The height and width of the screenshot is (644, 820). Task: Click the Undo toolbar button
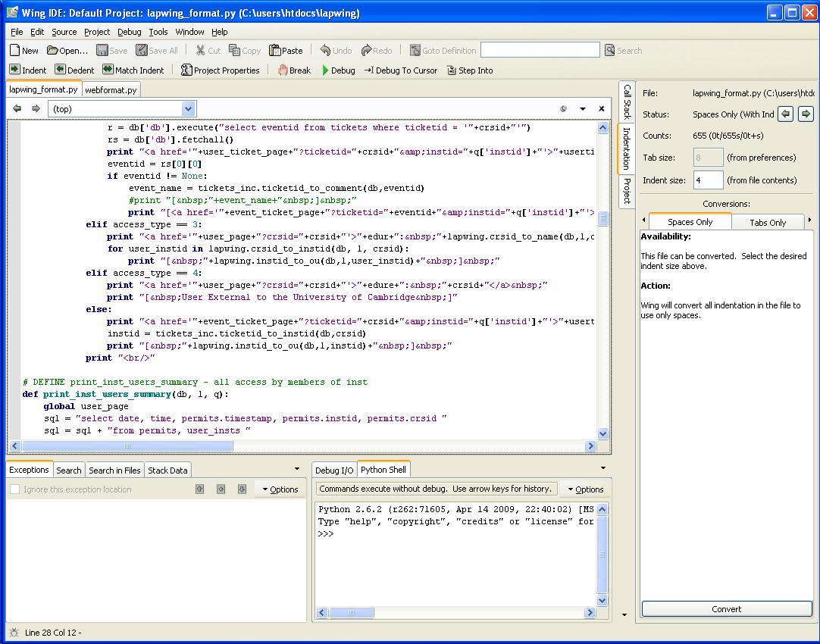coord(336,51)
